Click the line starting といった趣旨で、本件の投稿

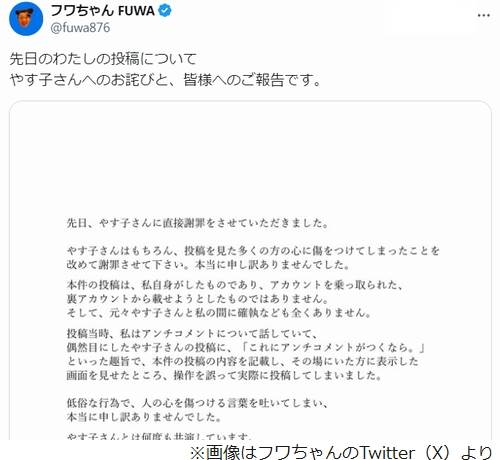click(242, 361)
